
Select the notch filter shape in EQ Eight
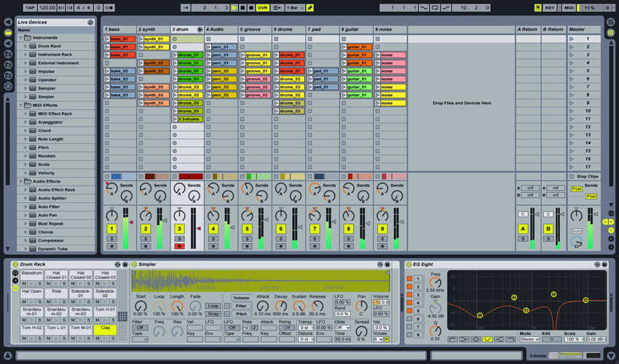click(487, 339)
